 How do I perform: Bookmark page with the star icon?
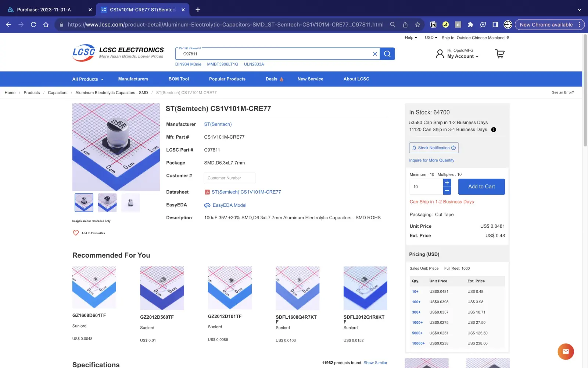[x=417, y=25]
